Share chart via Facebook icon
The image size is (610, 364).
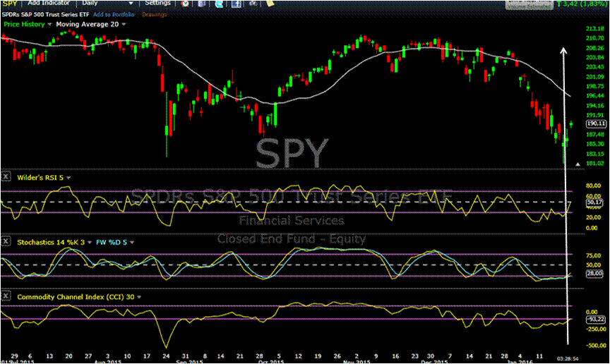pos(236,4)
